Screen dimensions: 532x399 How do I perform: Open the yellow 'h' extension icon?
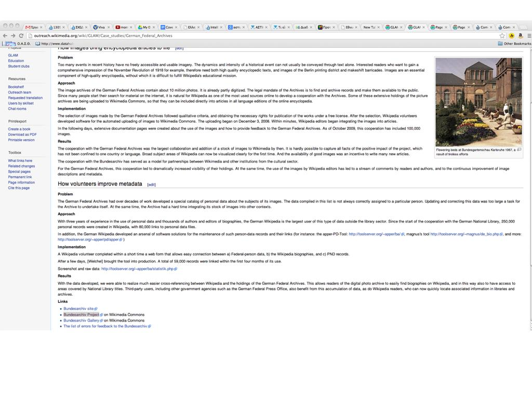click(512, 36)
